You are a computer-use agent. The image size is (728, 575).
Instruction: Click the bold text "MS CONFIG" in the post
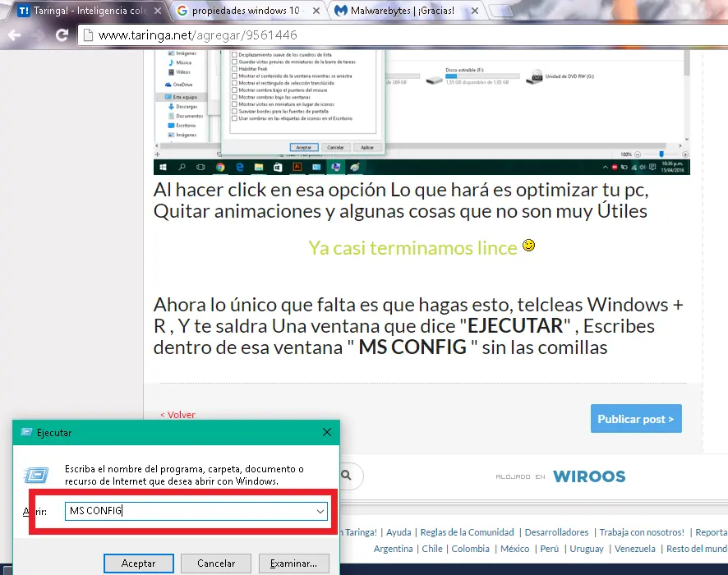(x=412, y=347)
